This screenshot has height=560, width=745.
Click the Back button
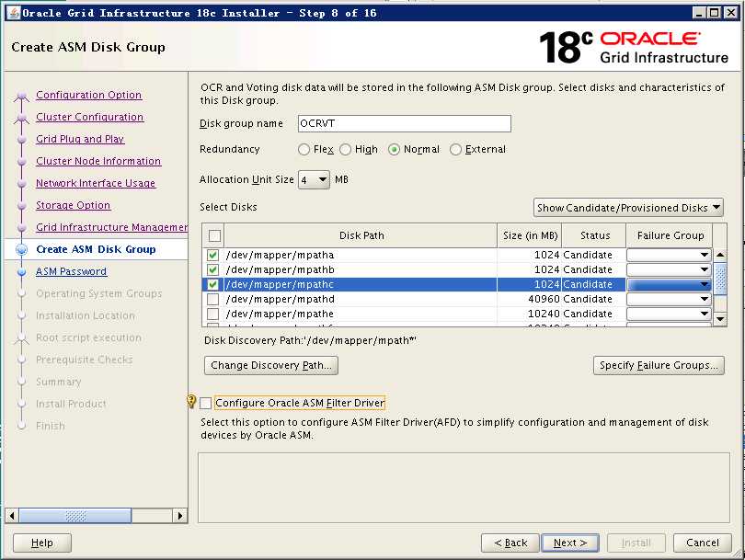coord(510,543)
